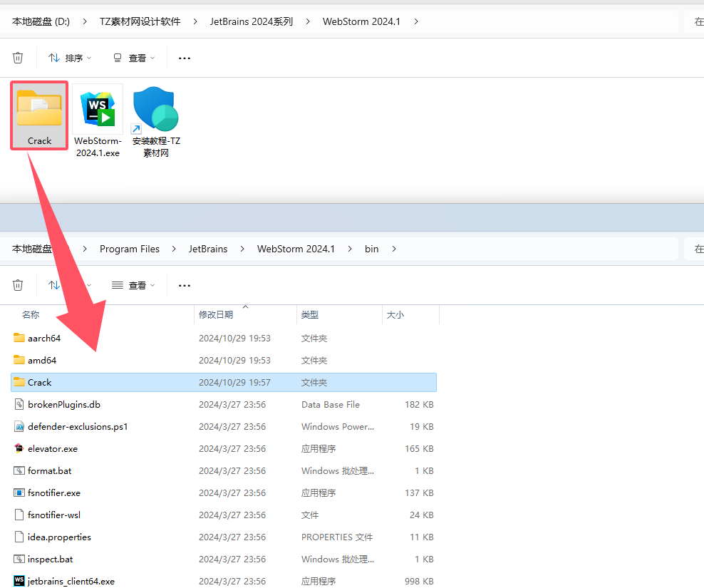The width and height of the screenshot is (704, 588).
Task: Click the defender-exclusions.ps1 script icon
Action: (x=19, y=426)
